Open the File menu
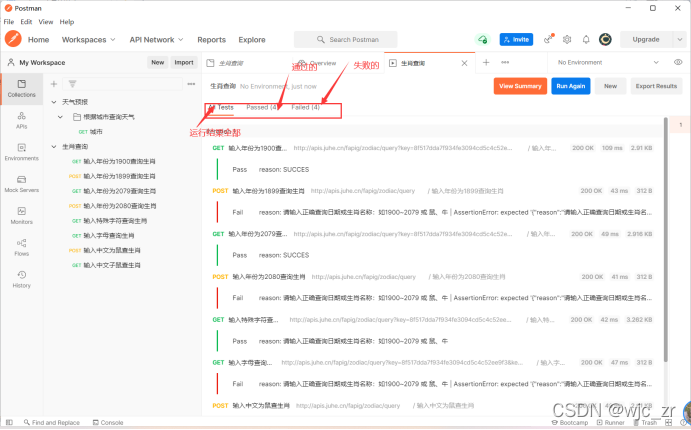This screenshot has width=691, height=430. click(x=9, y=22)
